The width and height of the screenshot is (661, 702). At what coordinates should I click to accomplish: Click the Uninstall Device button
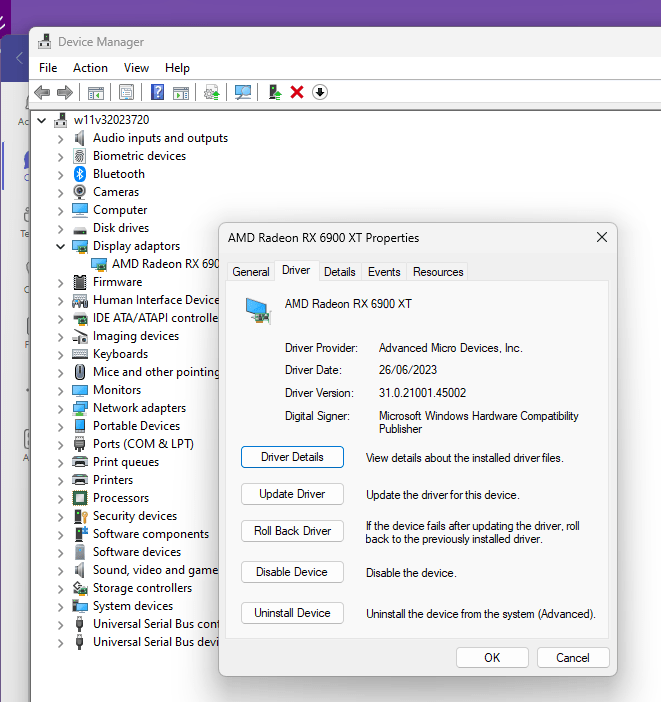click(x=292, y=613)
